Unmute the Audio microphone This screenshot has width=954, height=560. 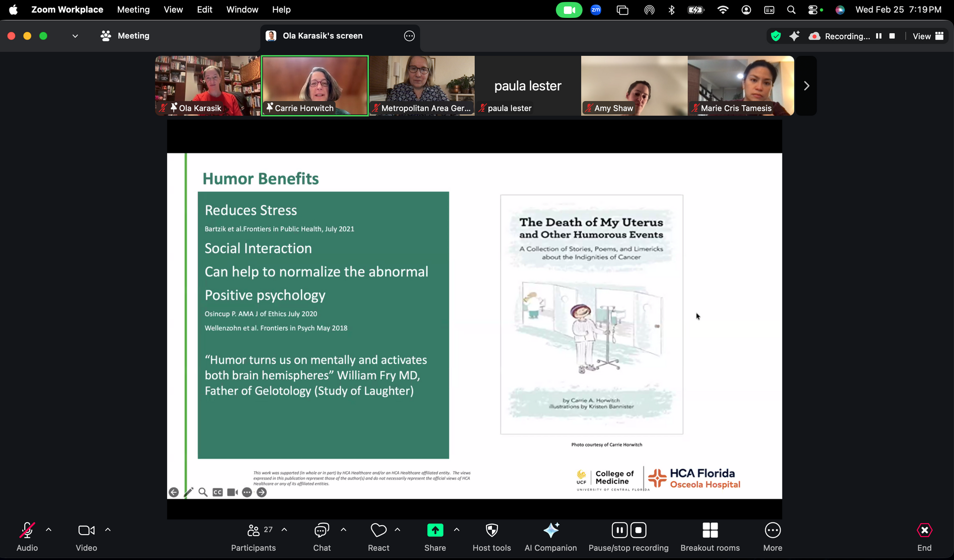[x=27, y=531]
